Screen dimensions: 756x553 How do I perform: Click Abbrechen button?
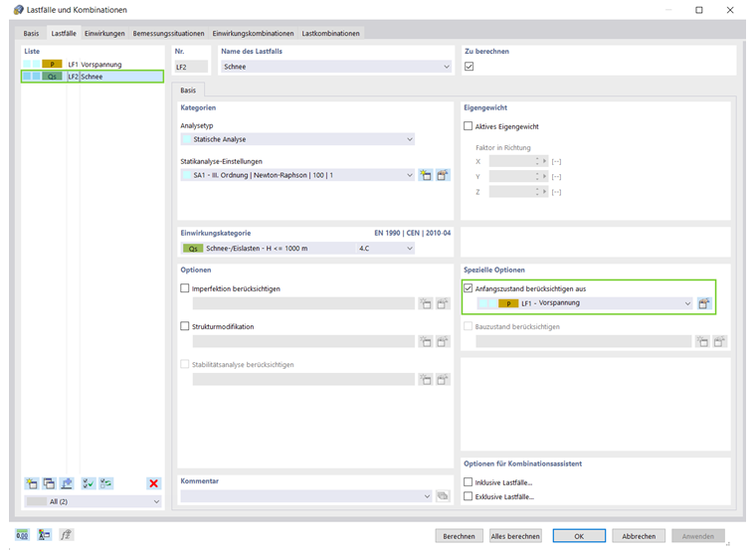point(639,536)
